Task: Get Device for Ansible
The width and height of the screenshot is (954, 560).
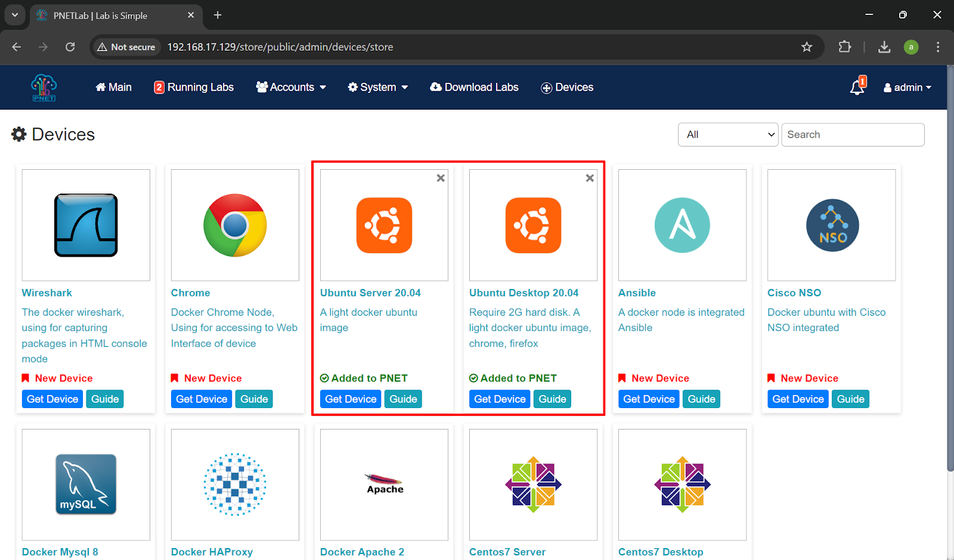Action: point(649,399)
